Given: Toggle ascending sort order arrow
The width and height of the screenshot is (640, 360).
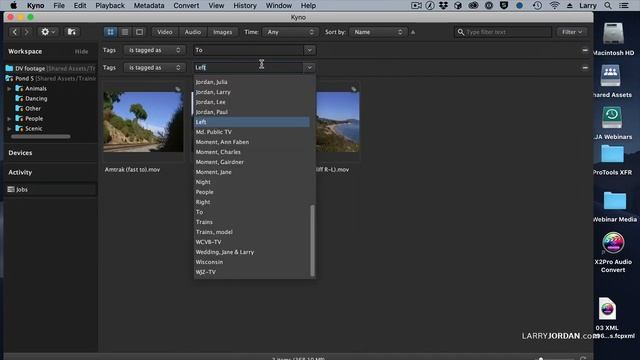Looking at the screenshot, I should [413, 32].
